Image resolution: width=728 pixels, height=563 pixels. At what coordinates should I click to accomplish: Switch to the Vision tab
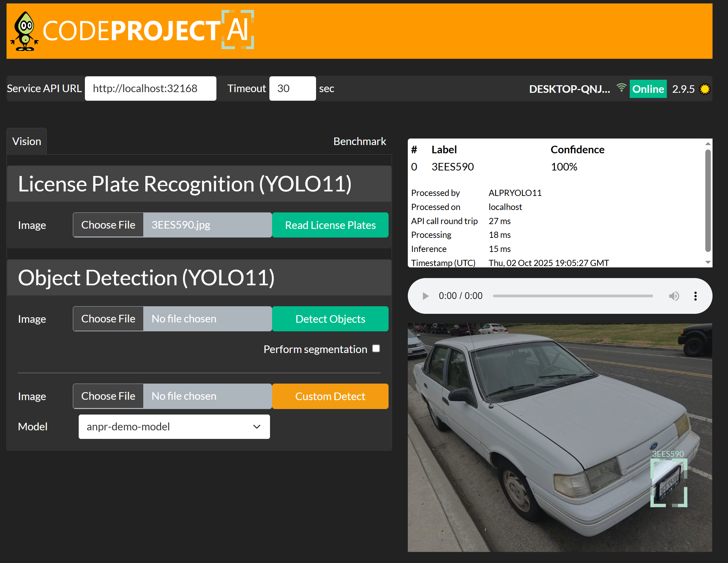pyautogui.click(x=27, y=141)
